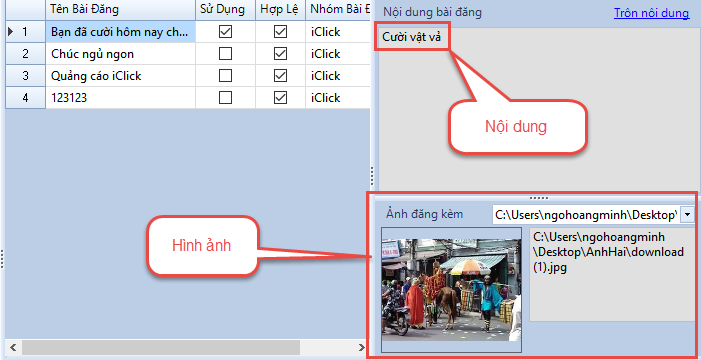Uncheck Hợp Lệ for Bạn đã cười row
Viewport: 701px width, 360px height.
click(x=280, y=32)
